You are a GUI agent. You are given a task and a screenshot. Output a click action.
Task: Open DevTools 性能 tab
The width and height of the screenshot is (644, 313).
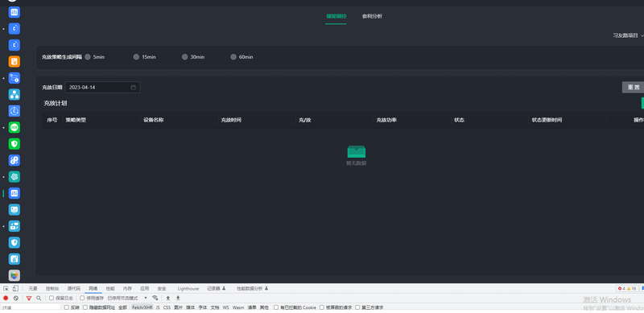coord(110,289)
